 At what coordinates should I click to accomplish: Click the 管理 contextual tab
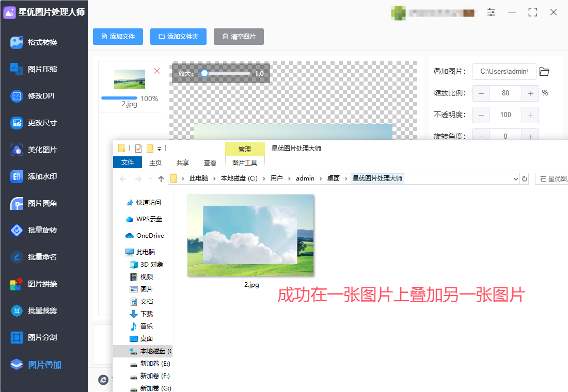(245, 149)
